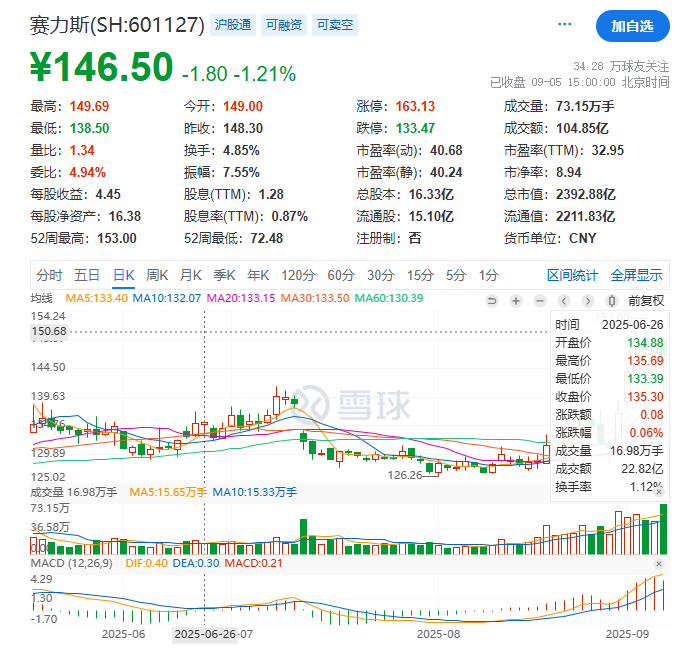This screenshot has height=650, width=681.
Task: Click the 换手 value 4.85%
Action: 241,150
